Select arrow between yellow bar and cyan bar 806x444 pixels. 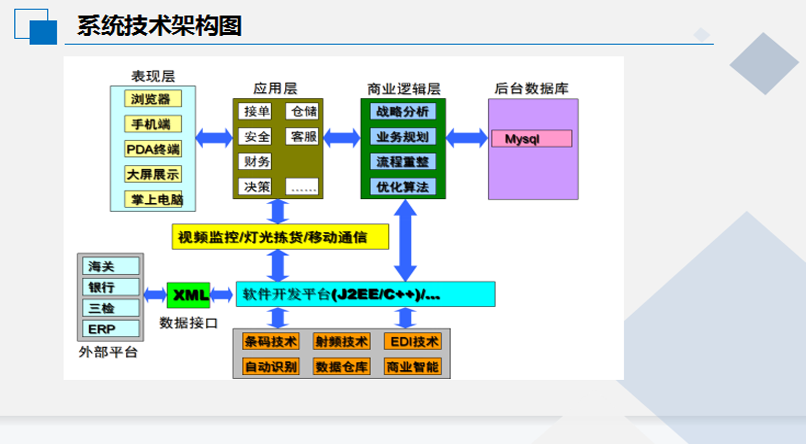click(278, 266)
